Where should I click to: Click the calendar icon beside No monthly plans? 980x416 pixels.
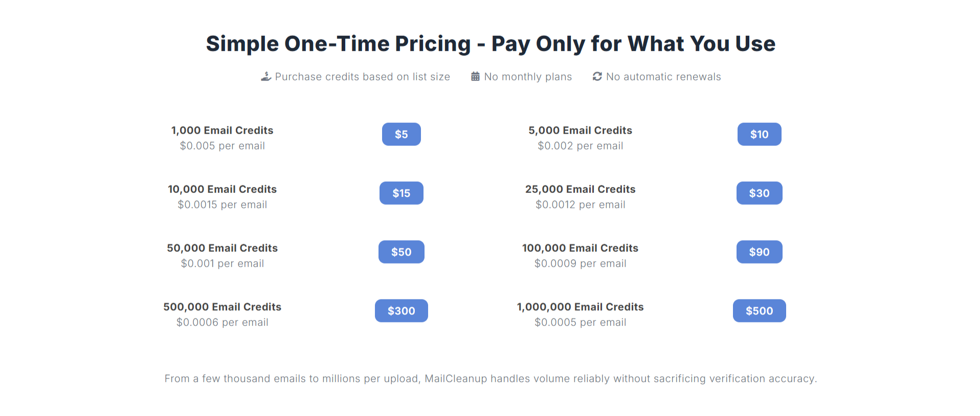click(x=475, y=77)
